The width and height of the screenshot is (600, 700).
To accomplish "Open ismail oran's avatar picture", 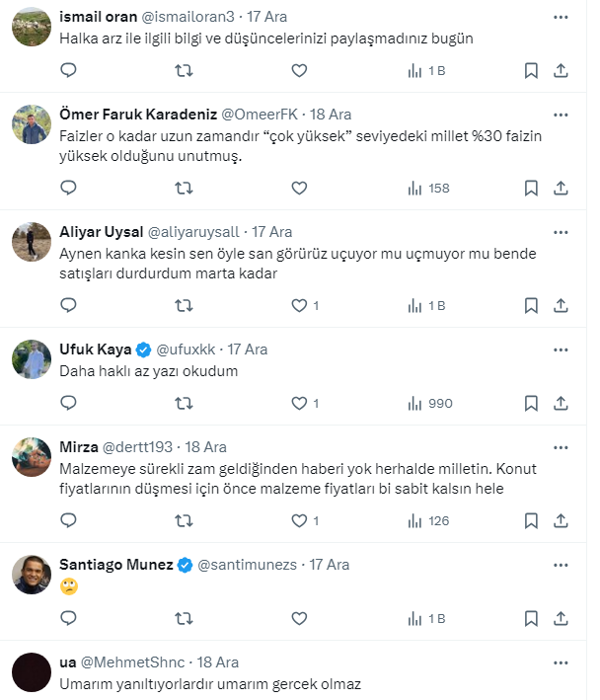I will pyautogui.click(x=32, y=30).
